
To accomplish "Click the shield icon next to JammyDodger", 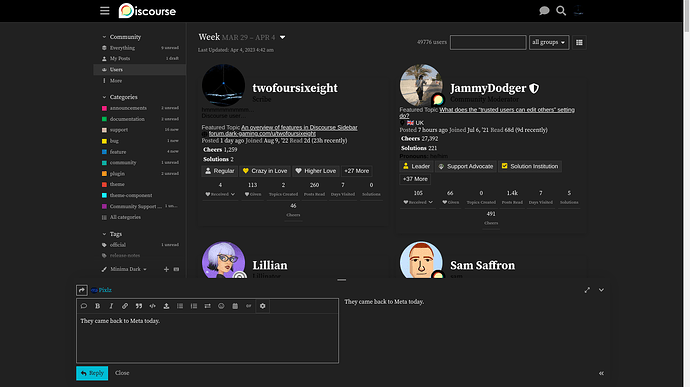I will coord(534,88).
